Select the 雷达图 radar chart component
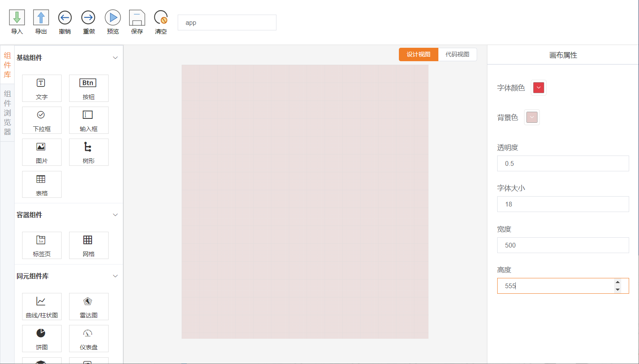The width and height of the screenshot is (639, 364). click(x=88, y=306)
